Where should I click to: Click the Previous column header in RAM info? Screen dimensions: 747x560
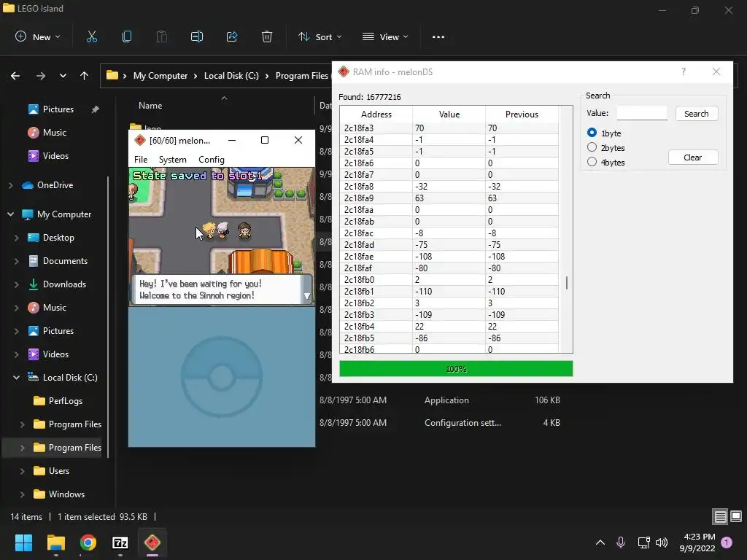click(x=522, y=114)
